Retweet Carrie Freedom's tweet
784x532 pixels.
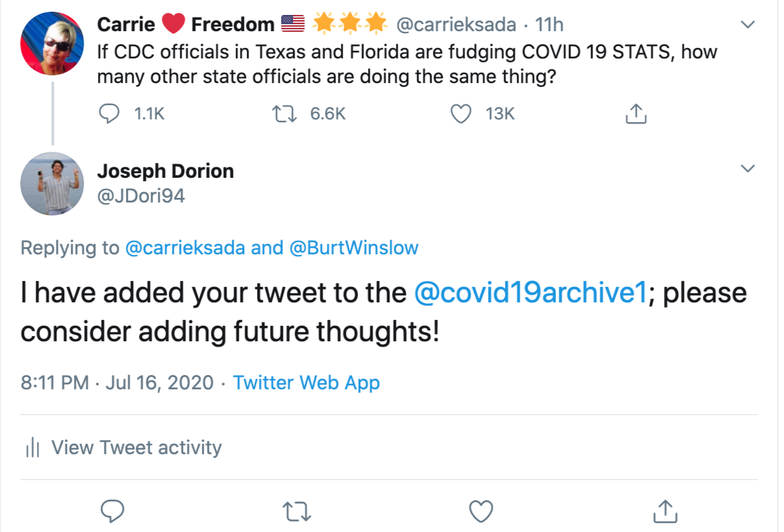(284, 114)
